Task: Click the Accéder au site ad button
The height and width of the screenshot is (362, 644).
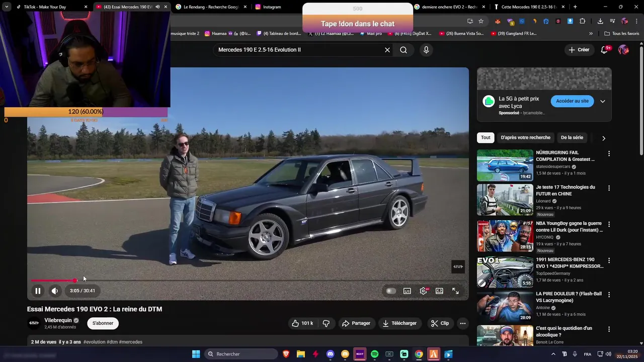Action: point(572,101)
